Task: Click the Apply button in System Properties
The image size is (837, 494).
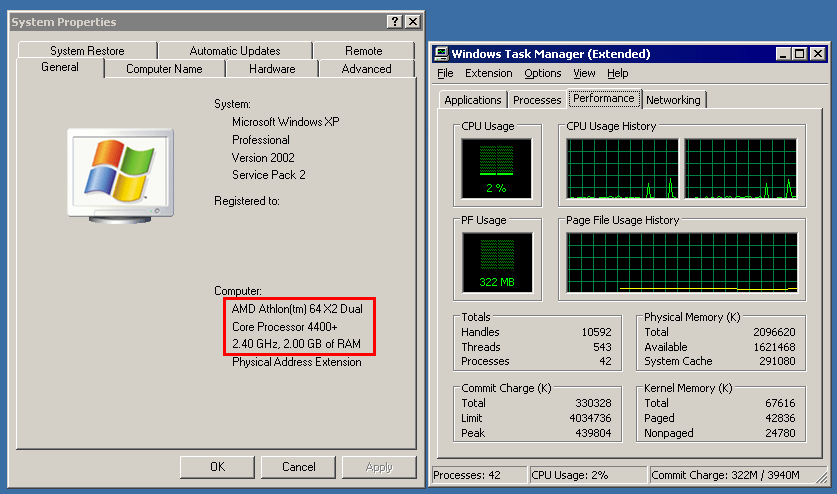Action: point(379,467)
